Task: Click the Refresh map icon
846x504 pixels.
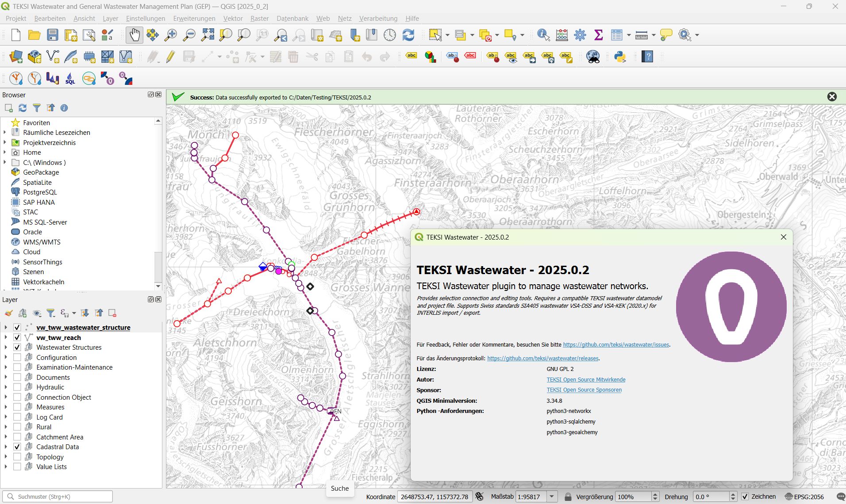Action: tap(408, 35)
